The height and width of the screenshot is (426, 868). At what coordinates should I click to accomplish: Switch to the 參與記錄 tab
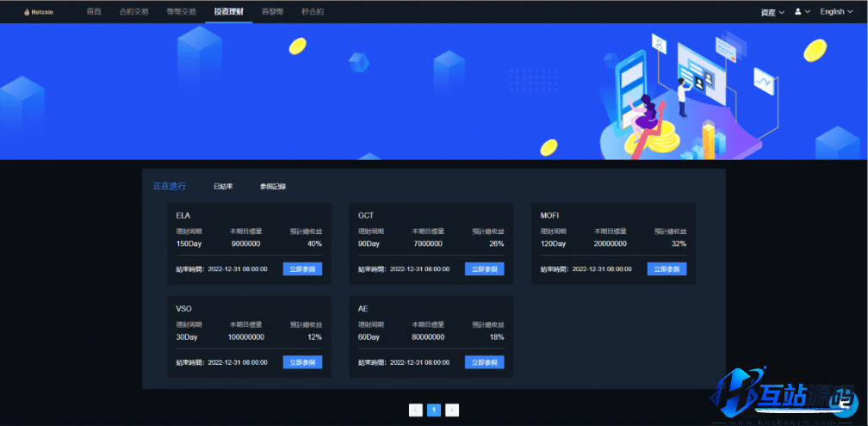273,187
